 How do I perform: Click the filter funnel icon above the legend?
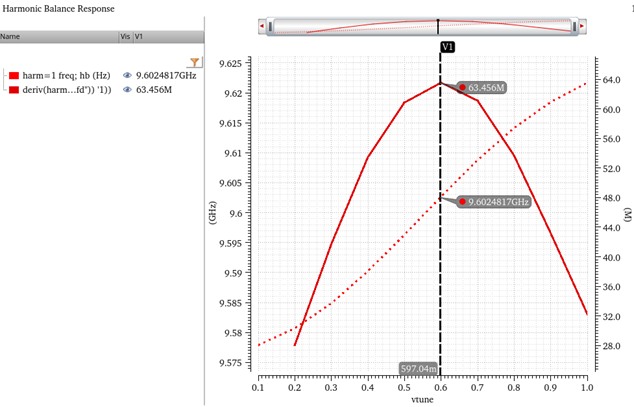pos(195,62)
